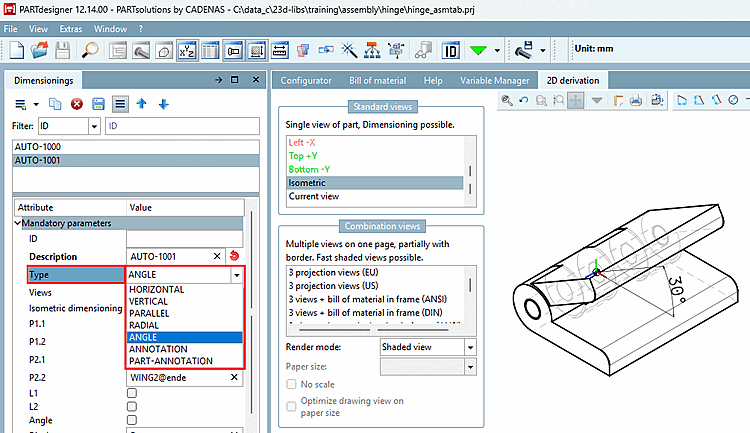Click the pan cross-arrows tool in 2D derivation
Image resolution: width=750 pixels, height=433 pixels.
[x=576, y=100]
